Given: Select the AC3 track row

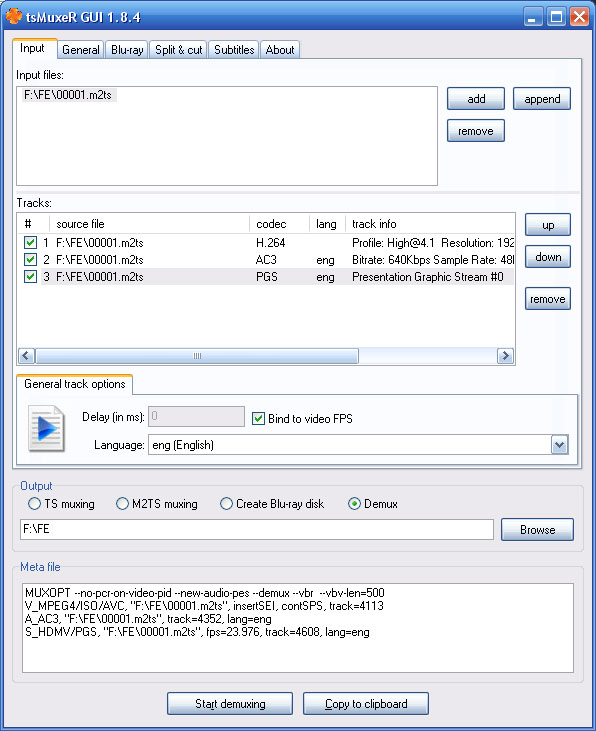Looking at the screenshot, I should coord(266,260).
